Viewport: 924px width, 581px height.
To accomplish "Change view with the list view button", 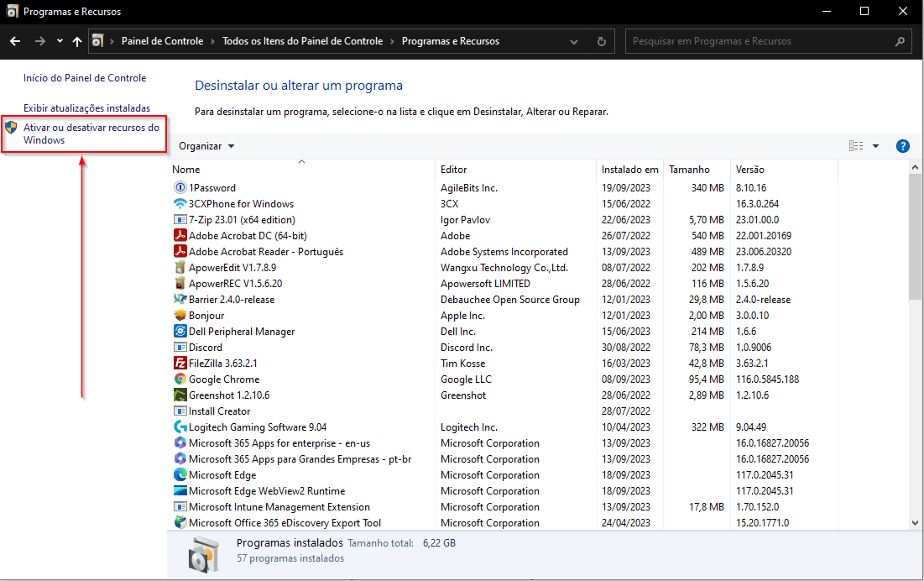I will [x=856, y=146].
